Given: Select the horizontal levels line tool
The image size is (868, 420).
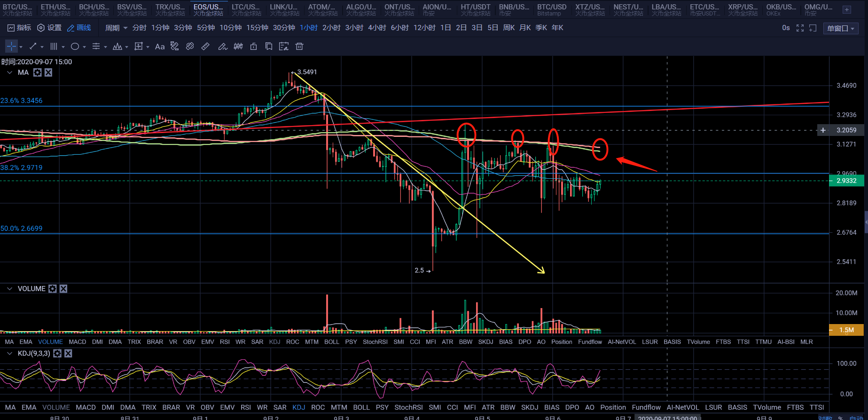Looking at the screenshot, I should 96,46.
